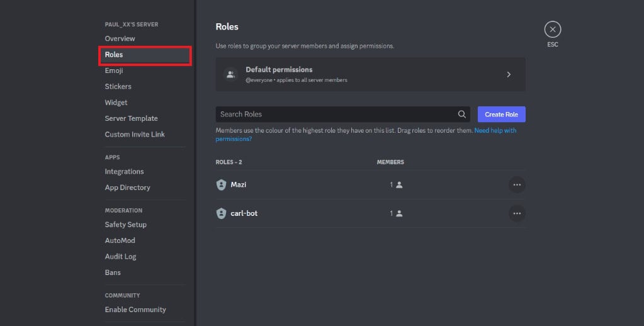Click the Roles page heading
The width and height of the screenshot is (644, 326).
(x=227, y=26)
